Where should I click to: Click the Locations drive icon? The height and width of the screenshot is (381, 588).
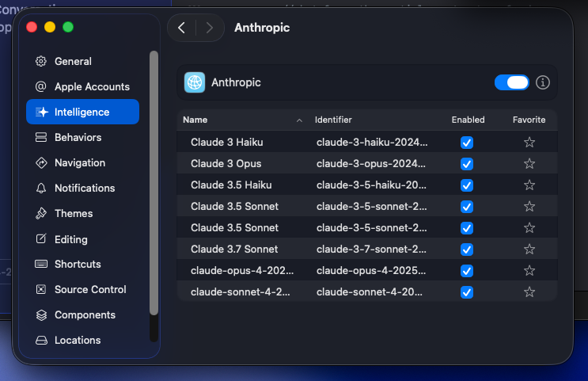click(41, 340)
